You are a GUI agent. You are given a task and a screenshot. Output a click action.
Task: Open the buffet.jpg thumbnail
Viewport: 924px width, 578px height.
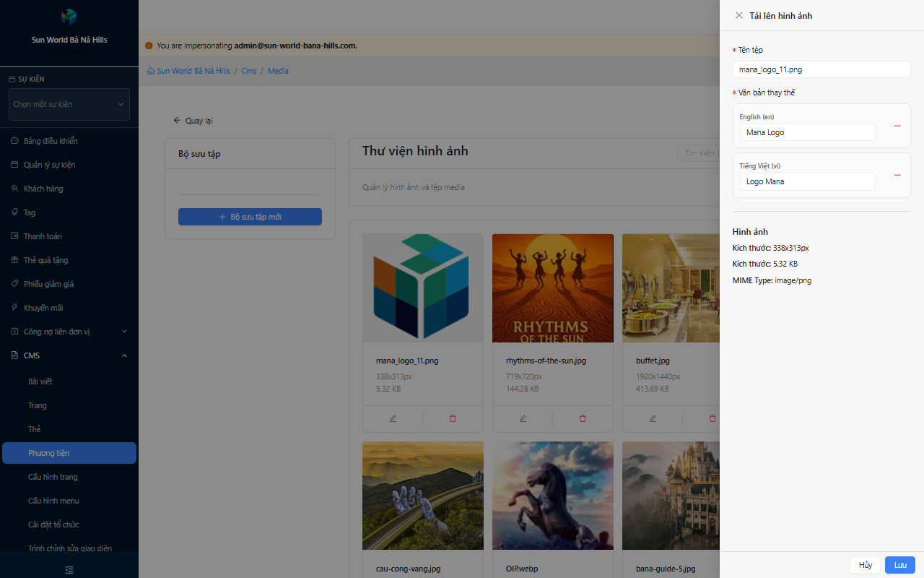click(x=671, y=288)
